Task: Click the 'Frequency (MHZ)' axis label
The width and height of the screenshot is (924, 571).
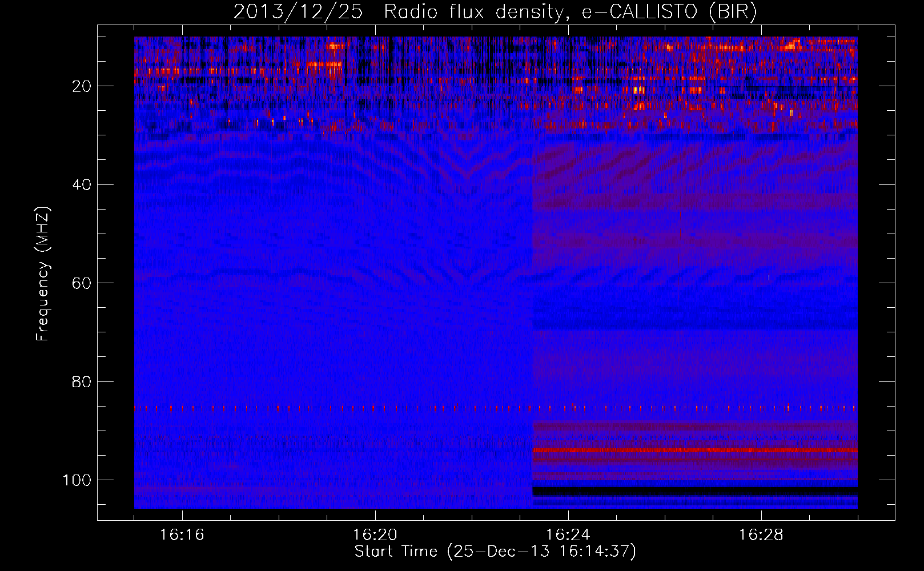Action: coord(43,274)
